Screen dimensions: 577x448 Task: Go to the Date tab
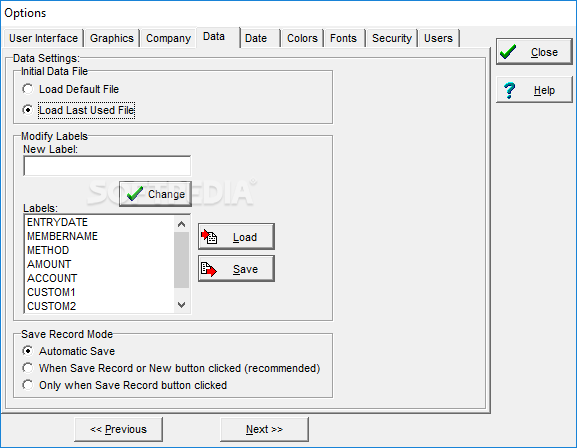pyautogui.click(x=260, y=38)
